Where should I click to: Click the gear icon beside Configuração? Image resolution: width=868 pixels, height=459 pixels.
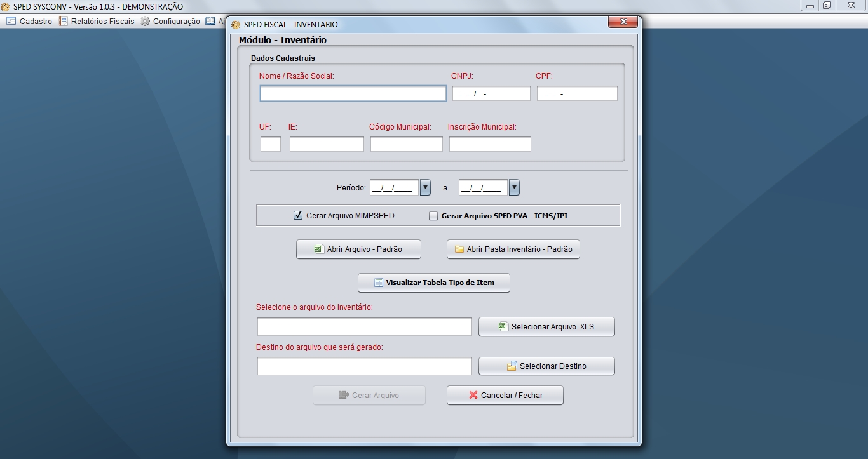146,22
